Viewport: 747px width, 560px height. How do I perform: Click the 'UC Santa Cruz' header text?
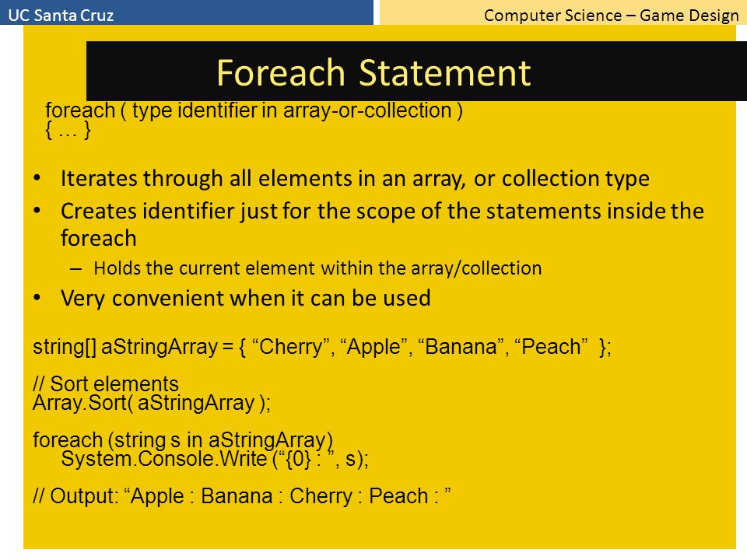[x=61, y=16]
